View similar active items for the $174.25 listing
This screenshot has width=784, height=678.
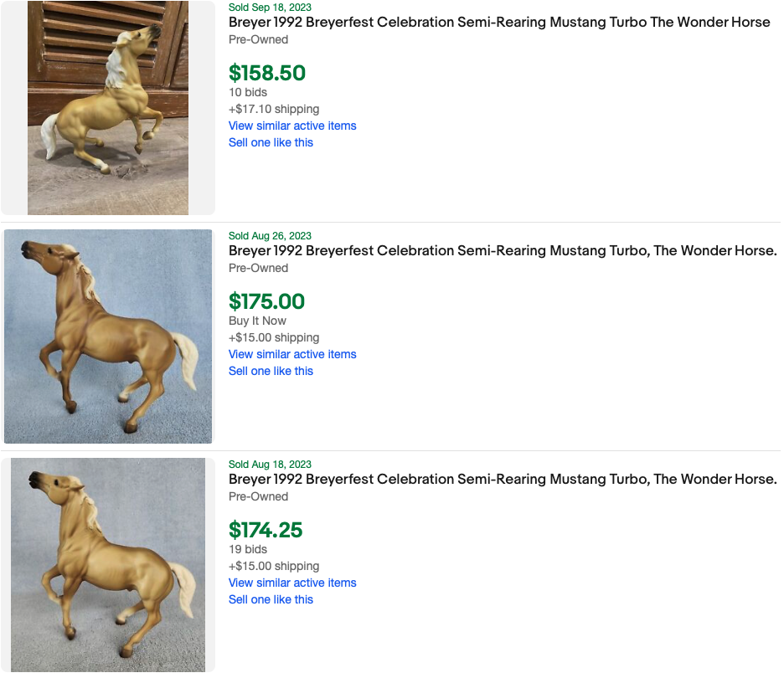point(292,583)
